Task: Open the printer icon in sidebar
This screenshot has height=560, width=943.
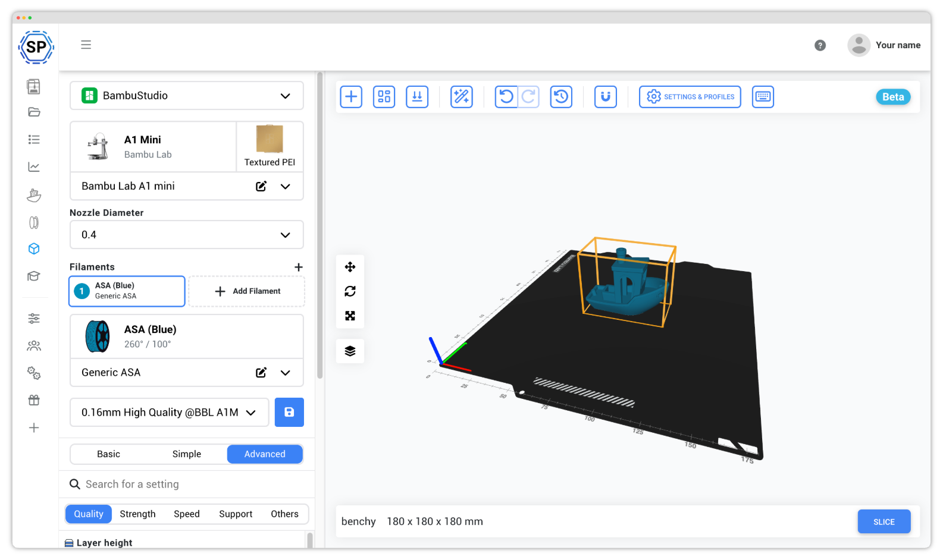Action: pos(34,86)
